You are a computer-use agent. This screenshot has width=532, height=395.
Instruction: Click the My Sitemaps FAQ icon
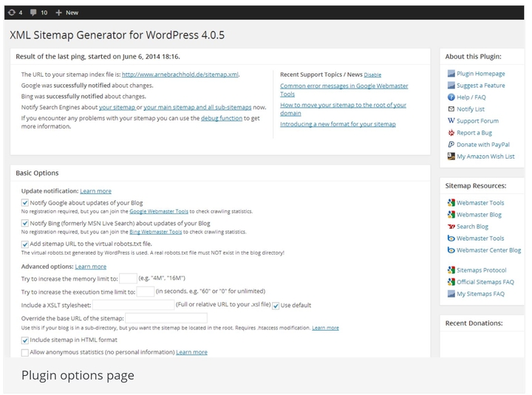[x=451, y=294]
